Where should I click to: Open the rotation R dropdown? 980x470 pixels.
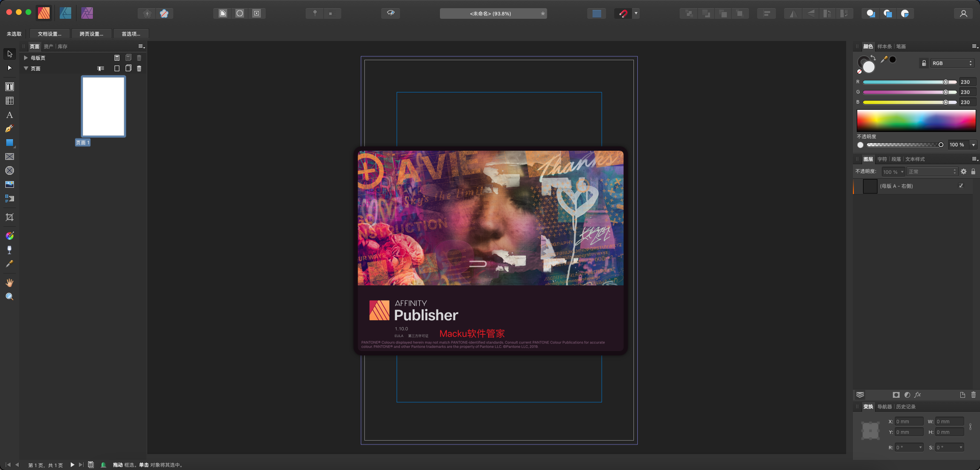pyautogui.click(x=920, y=447)
